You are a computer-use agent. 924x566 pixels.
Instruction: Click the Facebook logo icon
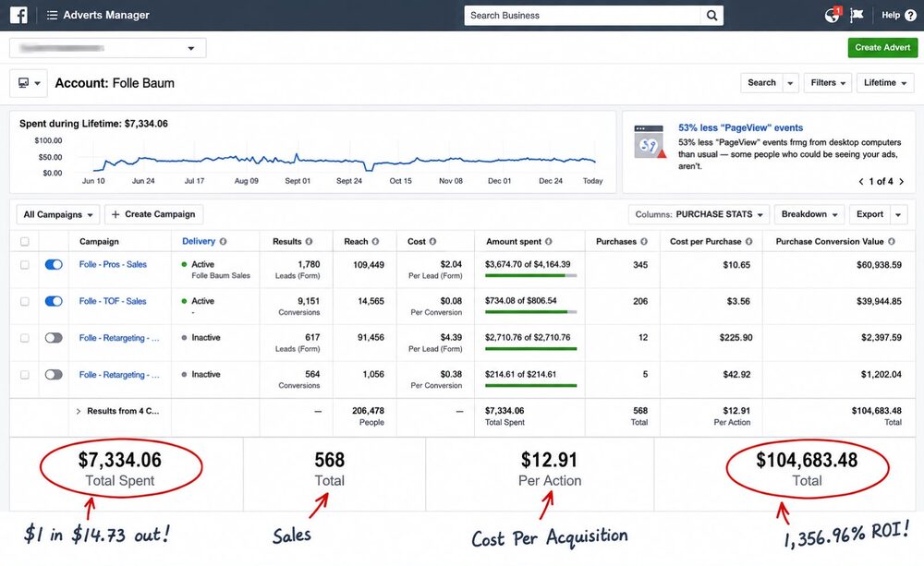[x=18, y=16]
